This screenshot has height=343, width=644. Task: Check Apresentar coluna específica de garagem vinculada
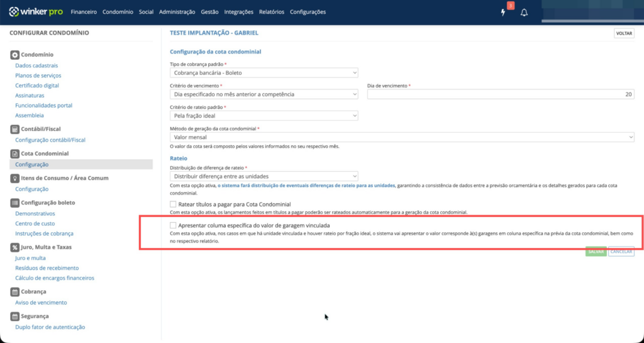[174, 225]
